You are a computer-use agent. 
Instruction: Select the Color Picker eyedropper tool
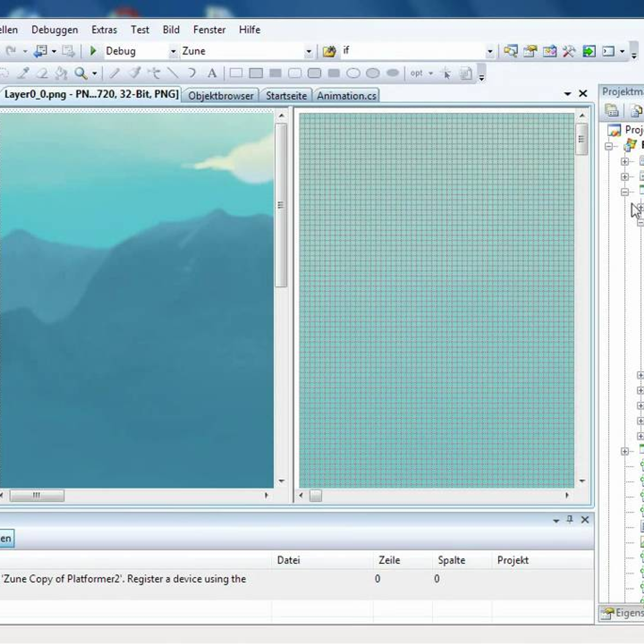[x=23, y=73]
